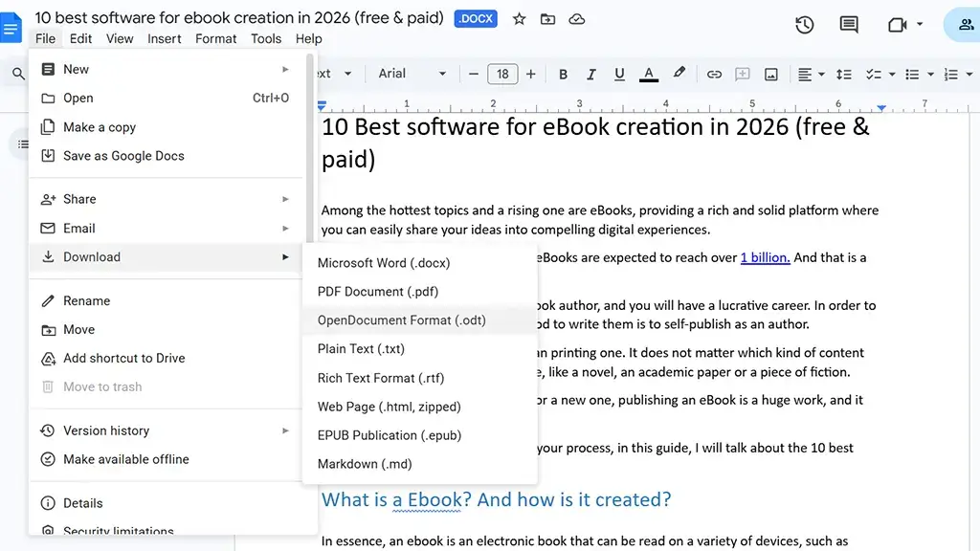
Task: Click the insert link icon
Action: point(714,74)
